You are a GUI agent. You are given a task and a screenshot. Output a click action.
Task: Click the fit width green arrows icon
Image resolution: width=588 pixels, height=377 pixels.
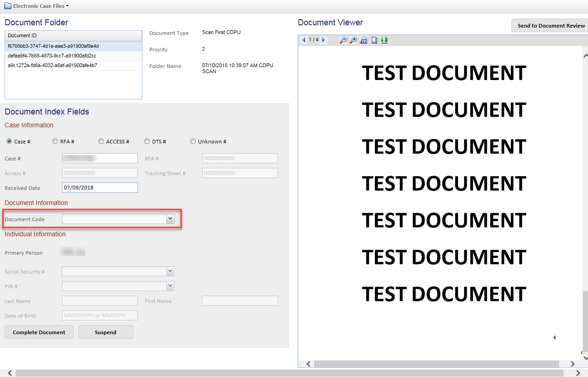[384, 40]
